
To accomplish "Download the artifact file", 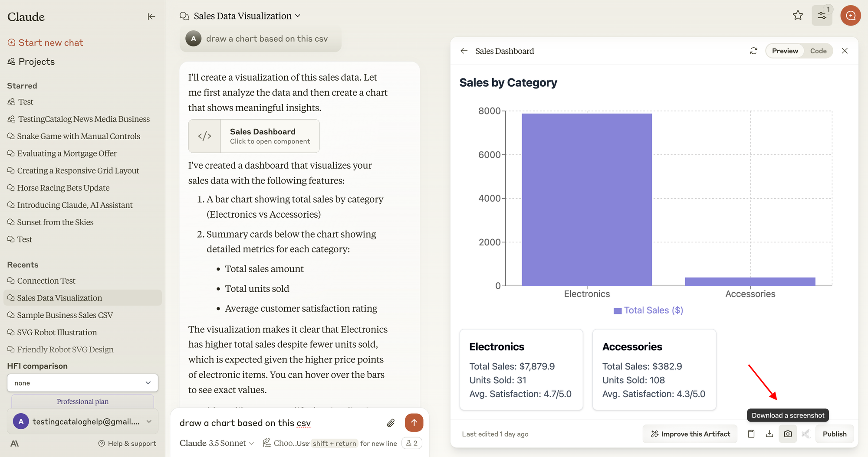I will pos(769,434).
